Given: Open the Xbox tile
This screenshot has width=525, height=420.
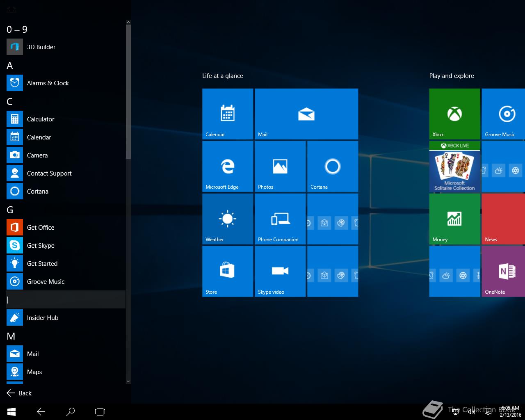Looking at the screenshot, I should point(454,114).
